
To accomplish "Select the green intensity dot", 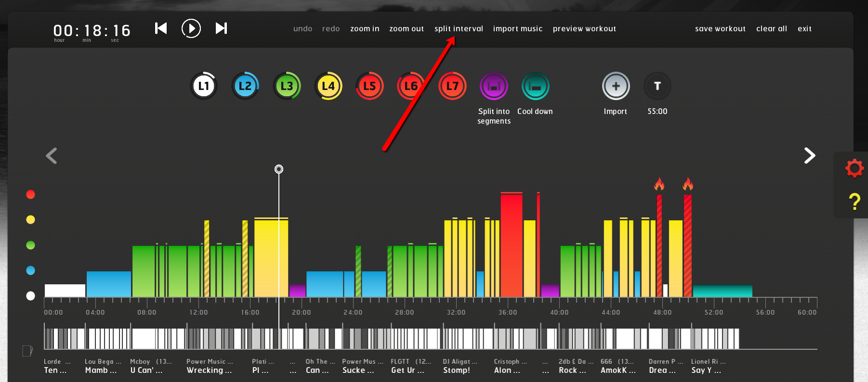I will pyautogui.click(x=31, y=245).
